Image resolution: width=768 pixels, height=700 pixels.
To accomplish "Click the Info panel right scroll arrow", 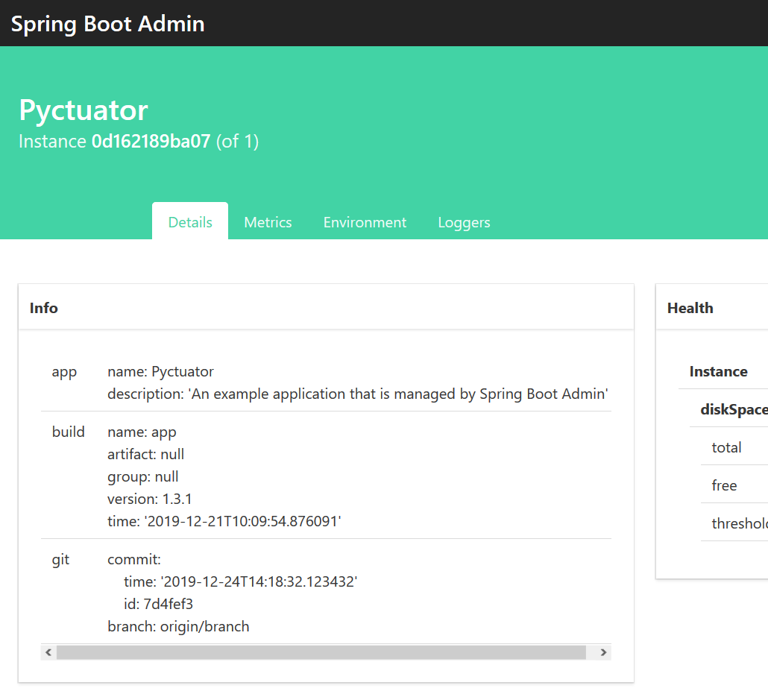I will pyautogui.click(x=603, y=652).
